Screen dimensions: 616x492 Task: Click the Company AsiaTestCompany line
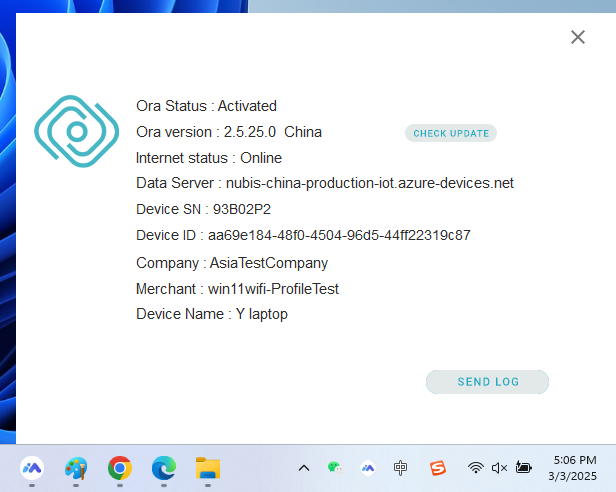coord(232,263)
